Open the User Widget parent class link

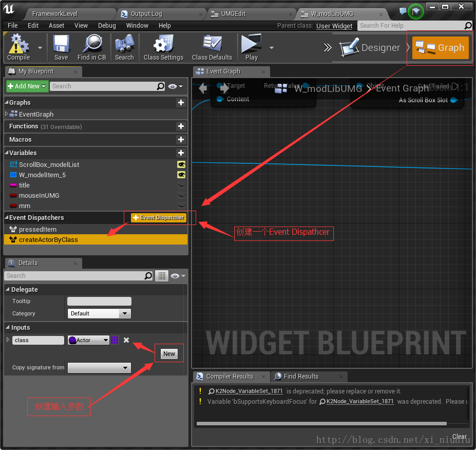click(x=334, y=26)
